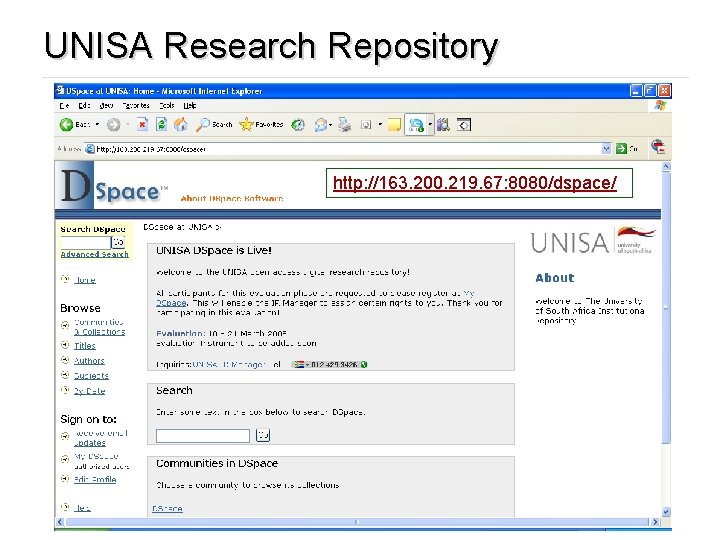Expand the address bar URL dropdown
Screen dimensions: 720x540
coord(606,148)
